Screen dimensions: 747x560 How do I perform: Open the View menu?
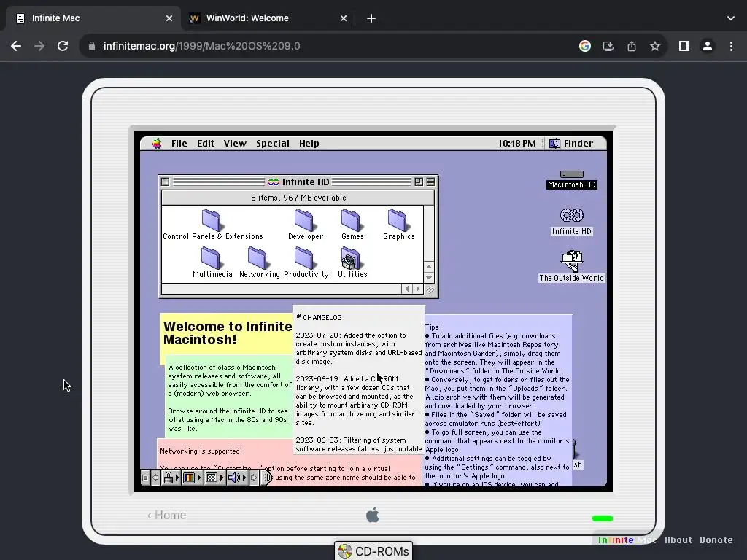click(x=235, y=144)
